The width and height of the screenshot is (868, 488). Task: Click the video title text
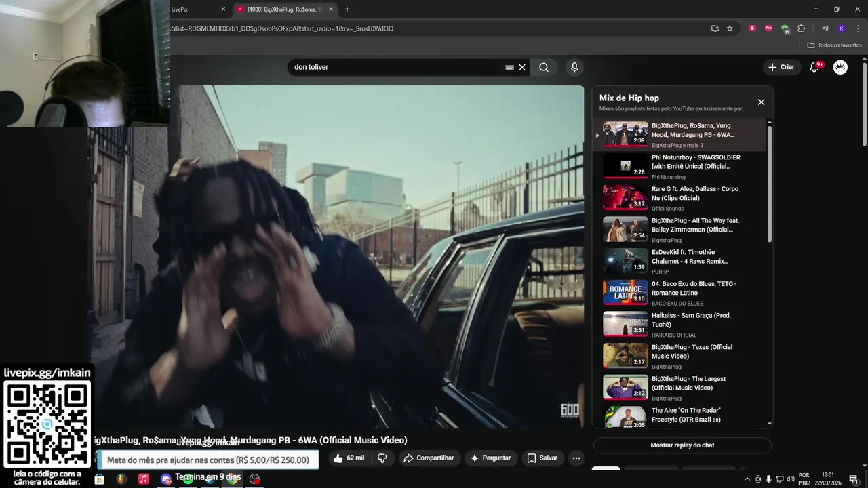coord(250,440)
